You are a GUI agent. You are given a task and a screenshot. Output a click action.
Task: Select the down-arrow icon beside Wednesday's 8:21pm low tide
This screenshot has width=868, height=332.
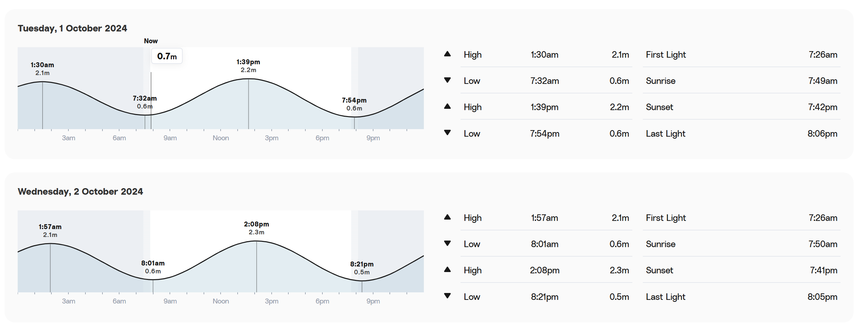click(x=447, y=296)
